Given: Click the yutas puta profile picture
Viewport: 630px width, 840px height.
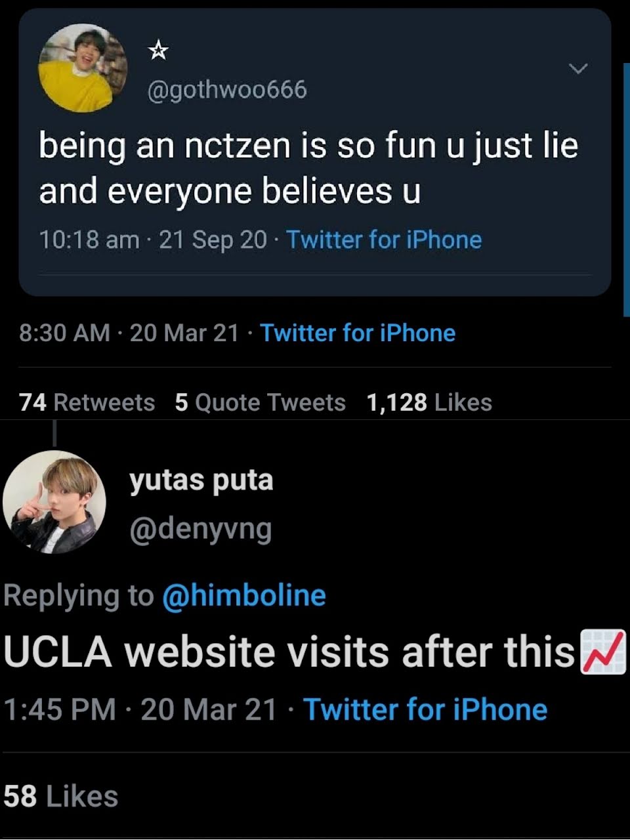Looking at the screenshot, I should [54, 502].
